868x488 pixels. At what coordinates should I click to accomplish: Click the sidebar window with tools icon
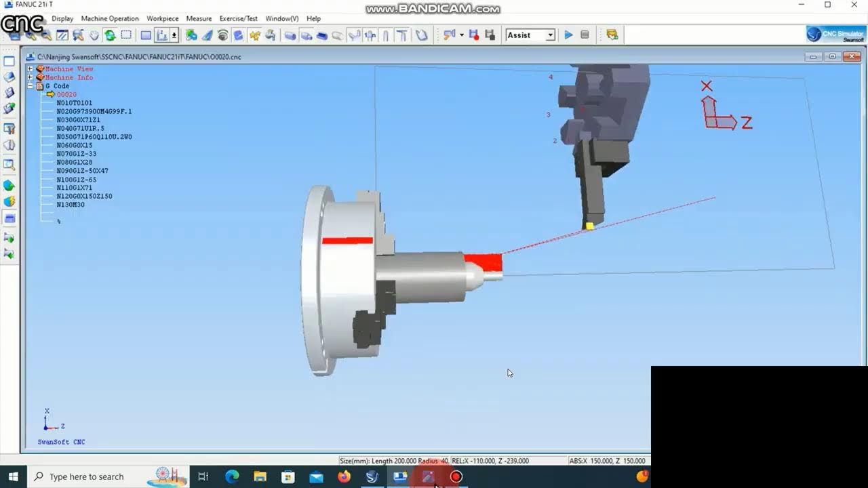point(9,127)
